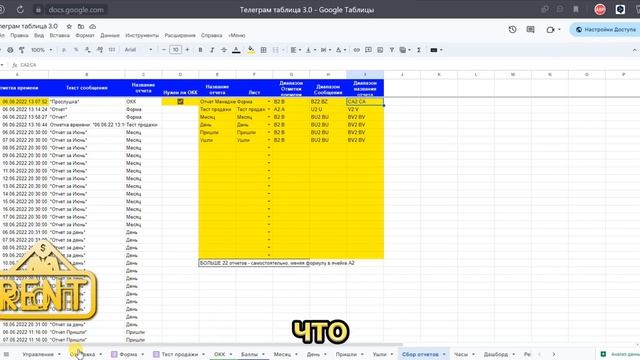Viewport: 640px width, 360px height.
Task: Open the move-to-folder icon beside title
Action: tap(81, 27)
